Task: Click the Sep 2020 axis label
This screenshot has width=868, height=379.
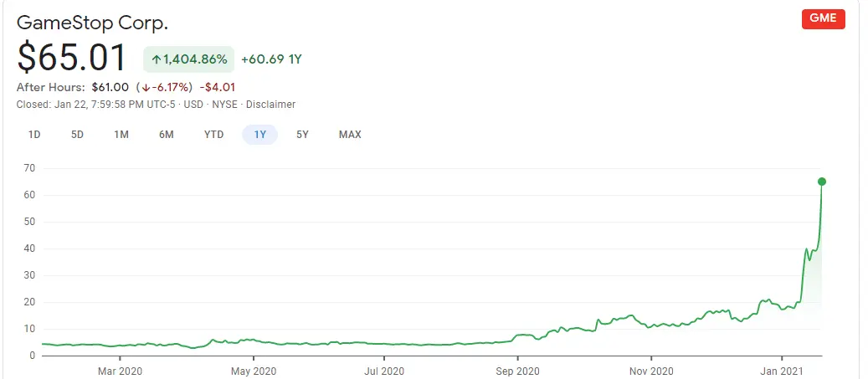Action: (x=517, y=370)
